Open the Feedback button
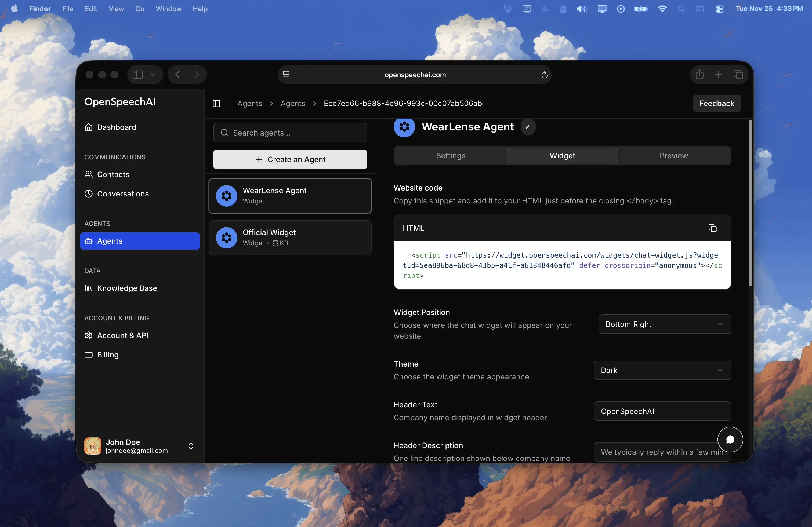The image size is (812, 527). [x=716, y=103]
